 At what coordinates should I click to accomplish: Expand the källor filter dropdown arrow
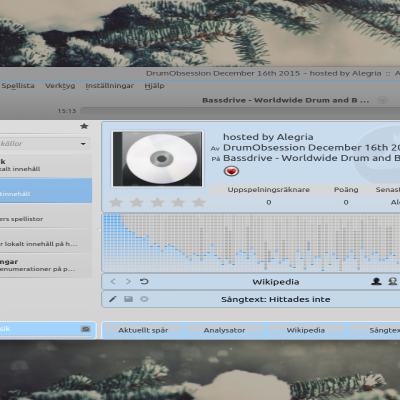point(83,144)
